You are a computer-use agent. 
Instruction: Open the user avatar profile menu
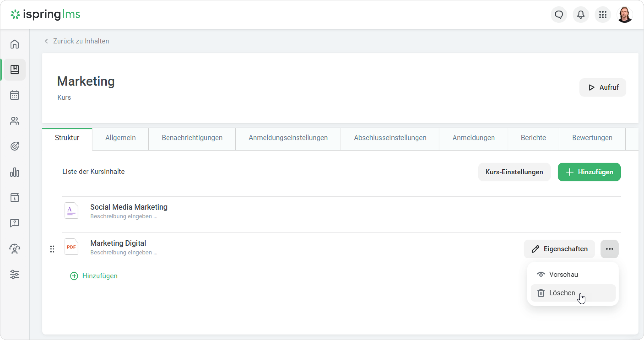[625, 15]
